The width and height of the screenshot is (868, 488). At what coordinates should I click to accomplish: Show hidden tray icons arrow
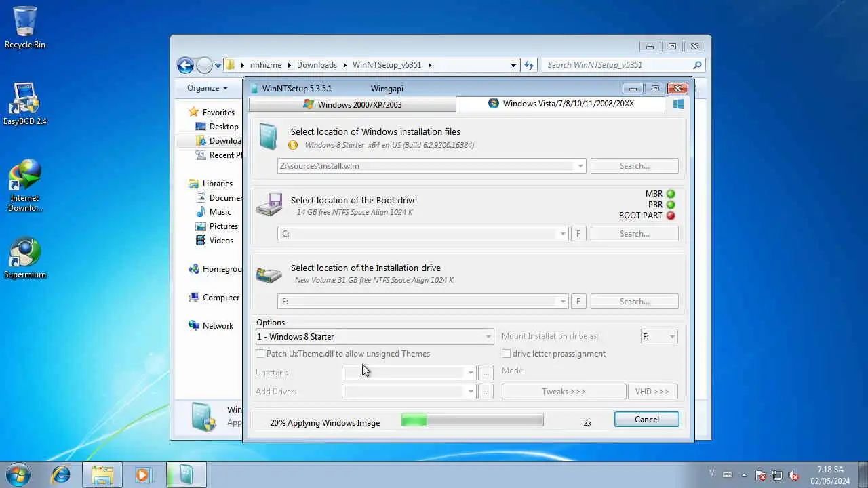pos(745,475)
